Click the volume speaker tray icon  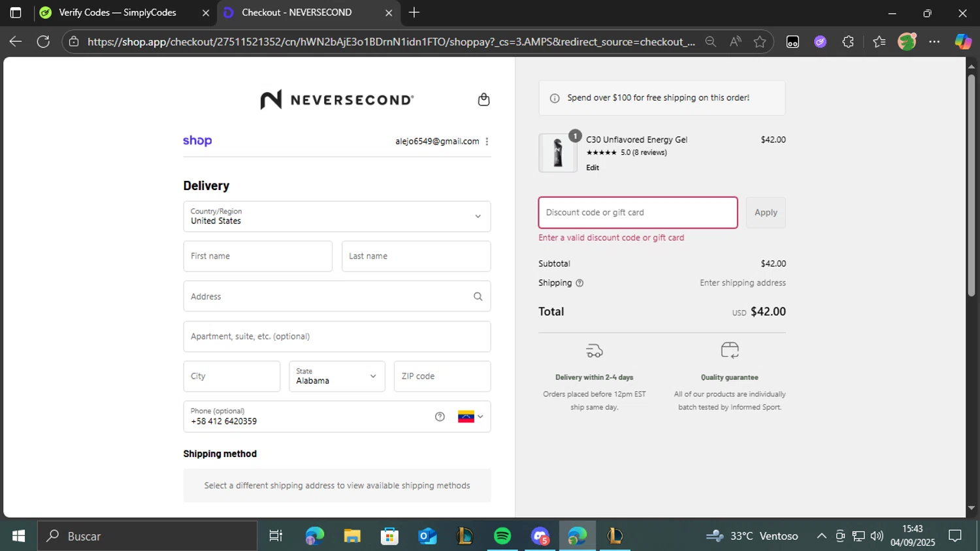[x=877, y=536]
